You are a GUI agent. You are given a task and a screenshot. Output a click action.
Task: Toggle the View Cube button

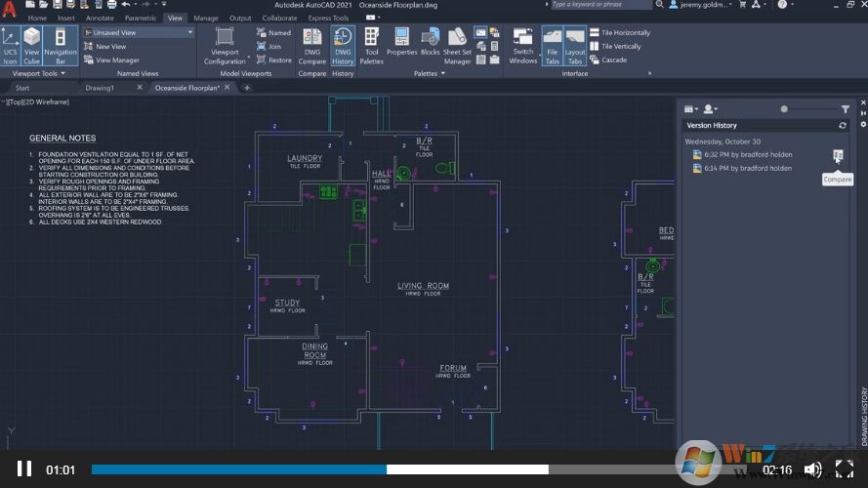32,44
